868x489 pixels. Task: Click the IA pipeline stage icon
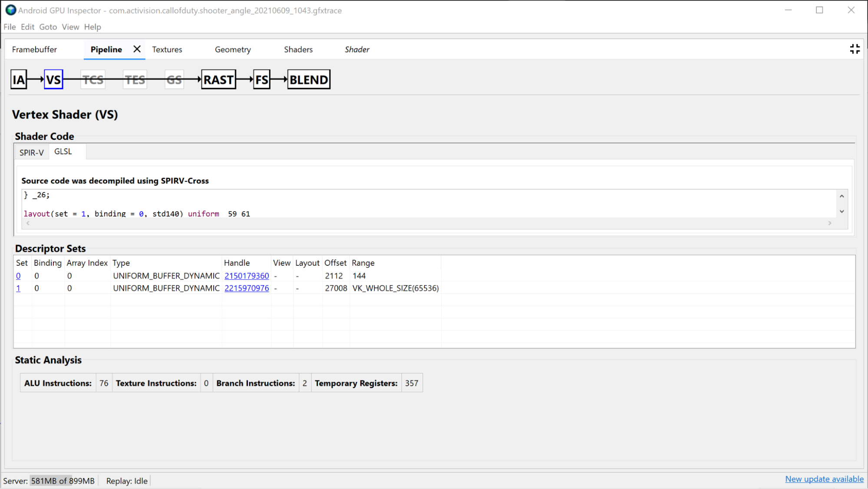(x=19, y=79)
